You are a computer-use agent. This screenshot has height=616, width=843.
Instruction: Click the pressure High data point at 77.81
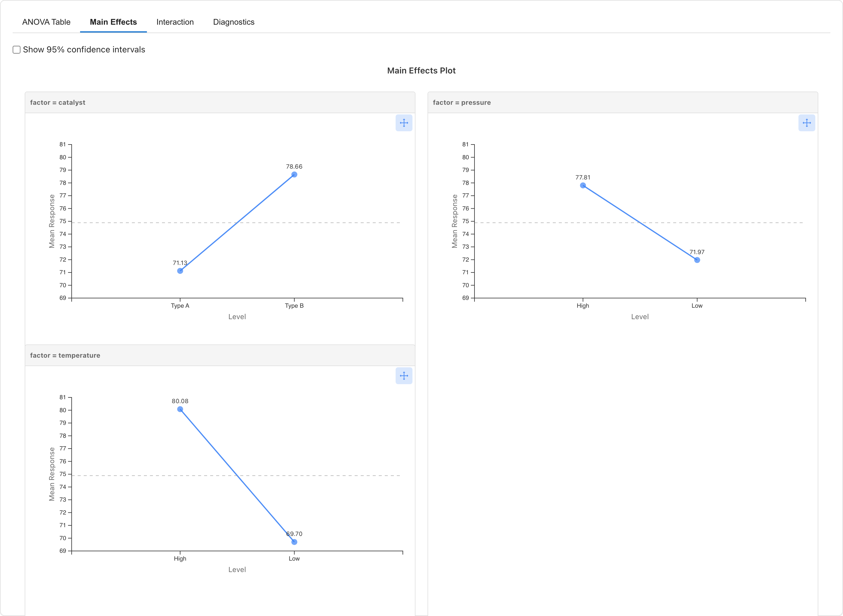click(583, 185)
